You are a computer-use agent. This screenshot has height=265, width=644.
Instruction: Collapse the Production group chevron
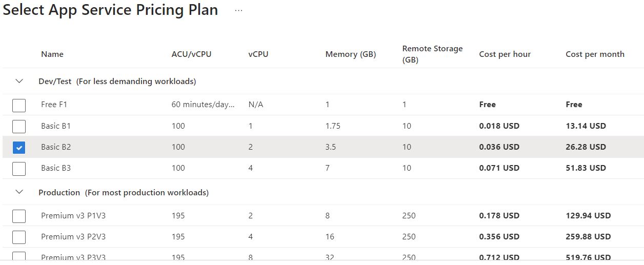point(19,192)
